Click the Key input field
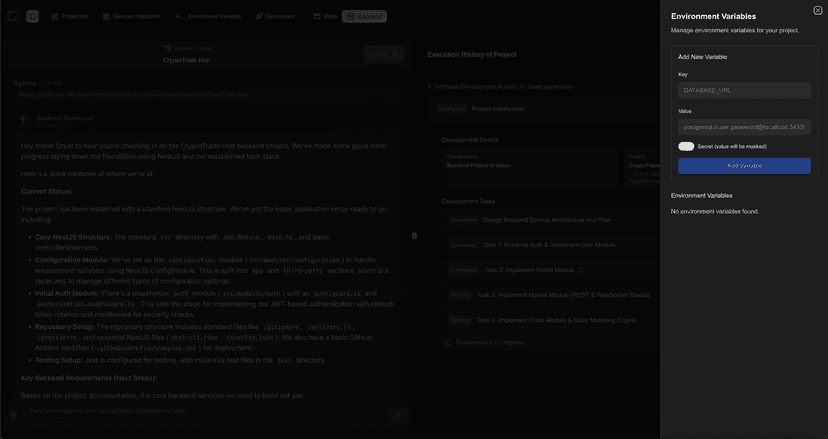 [744, 90]
